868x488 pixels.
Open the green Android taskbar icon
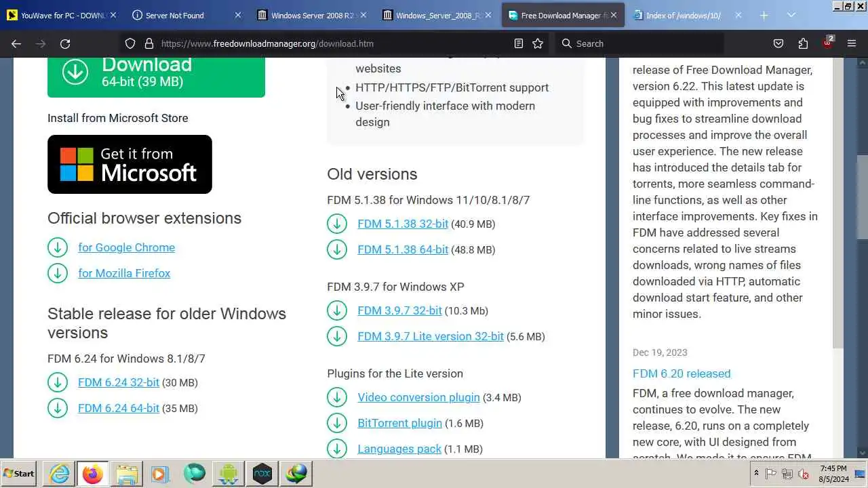(x=229, y=474)
